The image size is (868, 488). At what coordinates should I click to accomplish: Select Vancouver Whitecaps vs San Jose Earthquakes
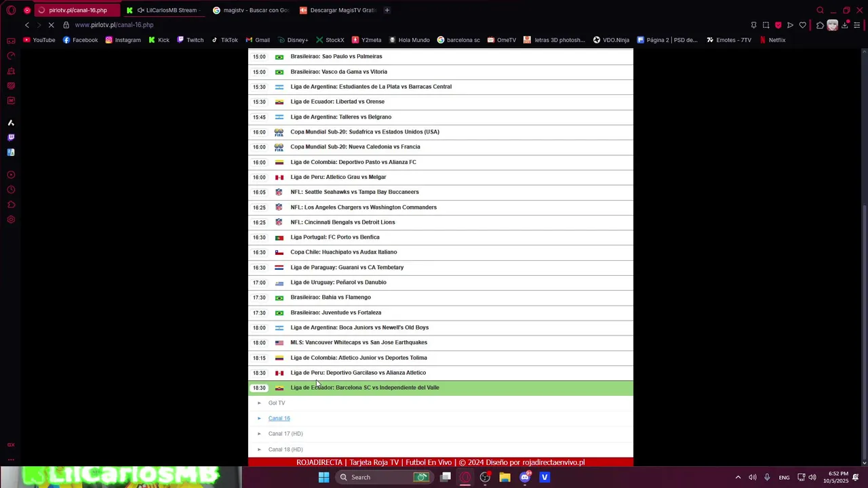click(x=441, y=342)
